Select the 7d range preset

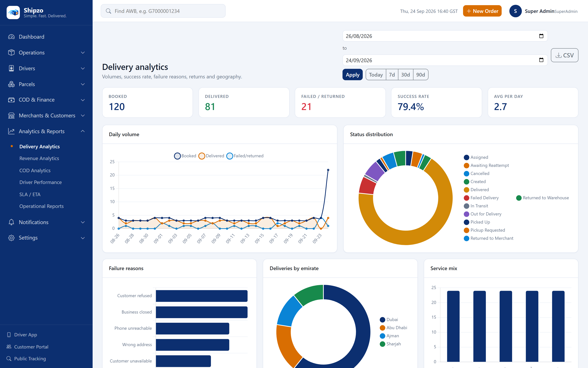[392, 75]
